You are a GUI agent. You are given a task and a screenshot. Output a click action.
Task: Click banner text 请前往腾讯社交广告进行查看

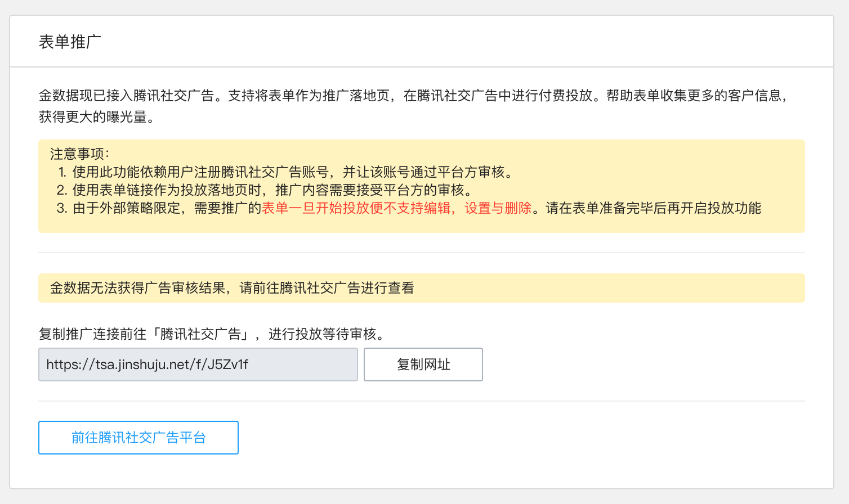click(327, 288)
